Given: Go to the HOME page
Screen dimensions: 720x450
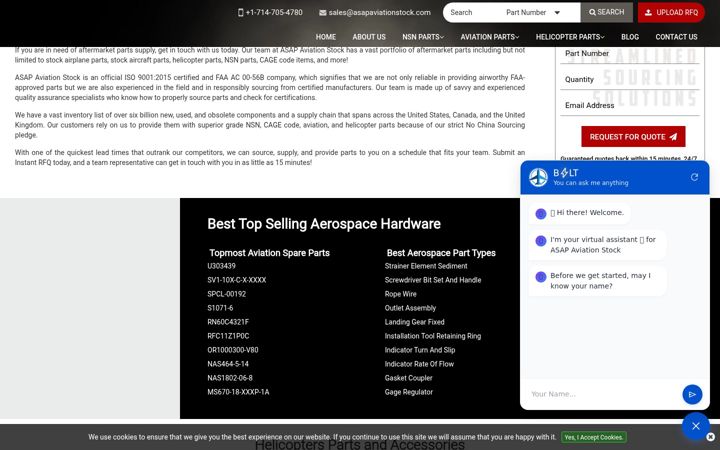Looking at the screenshot, I should click(x=326, y=37).
